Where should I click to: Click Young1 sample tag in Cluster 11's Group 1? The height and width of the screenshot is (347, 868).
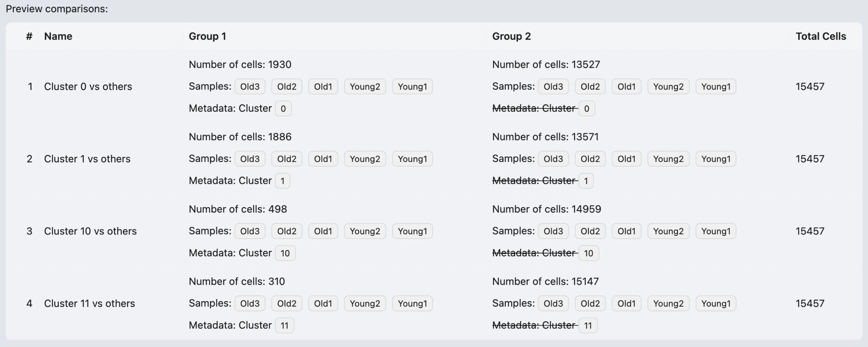pyautogui.click(x=412, y=304)
